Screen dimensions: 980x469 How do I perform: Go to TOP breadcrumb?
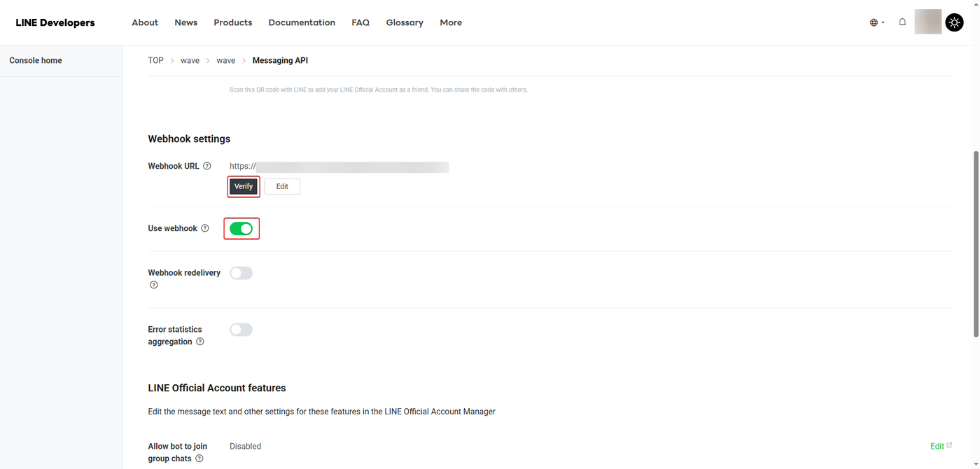(155, 60)
